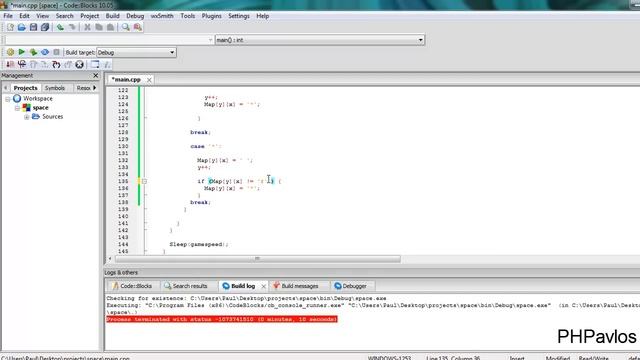Click the Undo toolbar icon

[60, 27]
